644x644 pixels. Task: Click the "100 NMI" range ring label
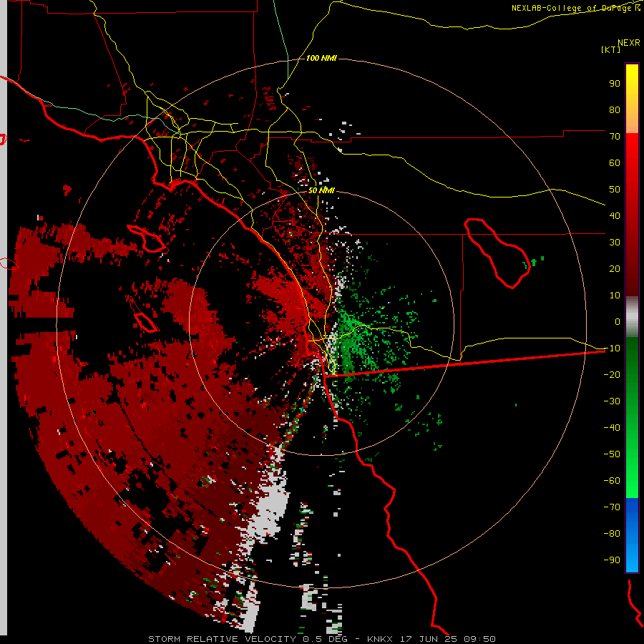coord(321,58)
